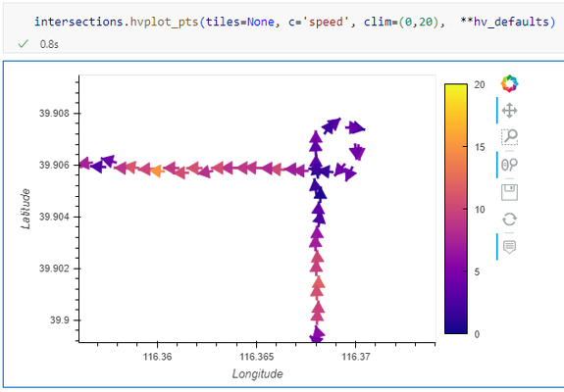Image resolution: width=564 pixels, height=392 pixels.
Task: Click the colorbar label 20
Action: click(480, 85)
